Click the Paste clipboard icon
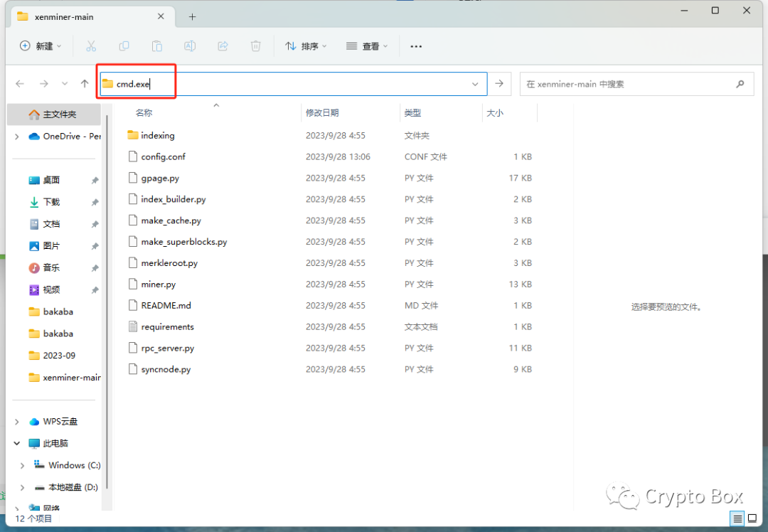This screenshot has width=768, height=532. 156,46
